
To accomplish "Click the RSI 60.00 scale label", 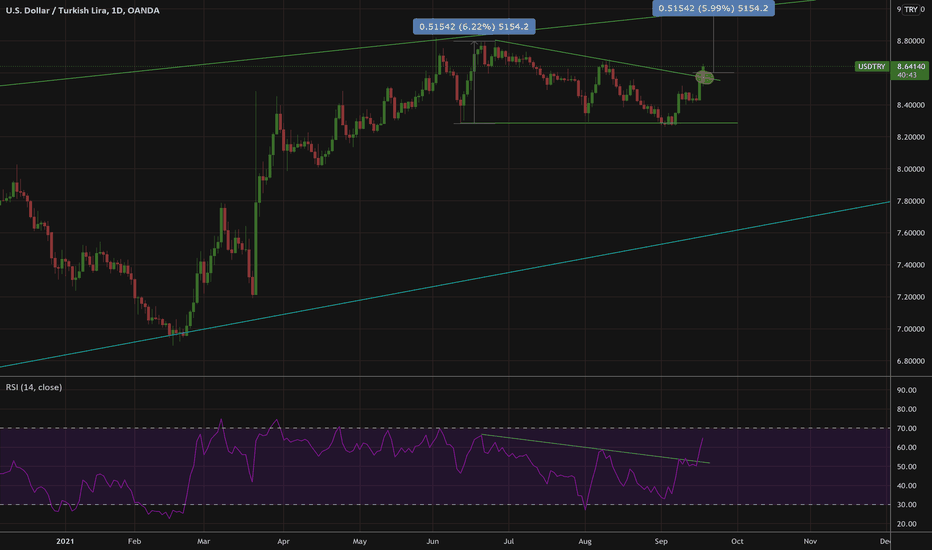I will (906, 448).
